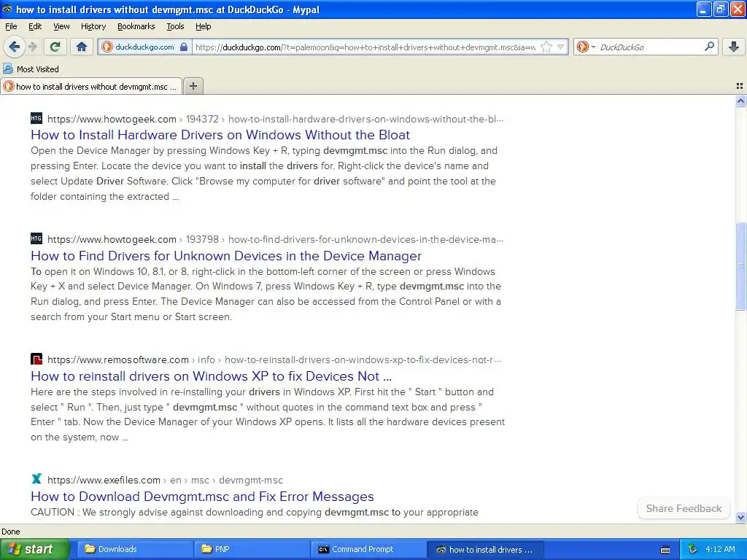Open a new tab with plus button
Viewport: 747px width, 560px height.
coord(193,86)
